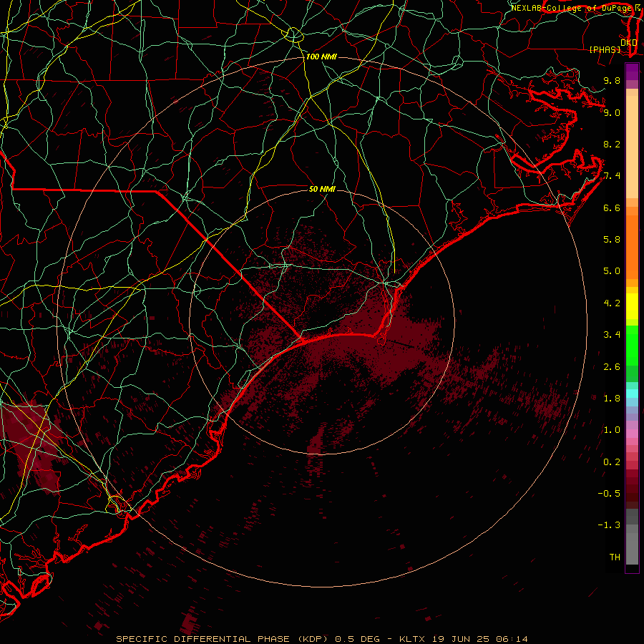Click the [PHAS] unit label
Image resolution: width=644 pixels, height=644 pixels.
point(605,50)
